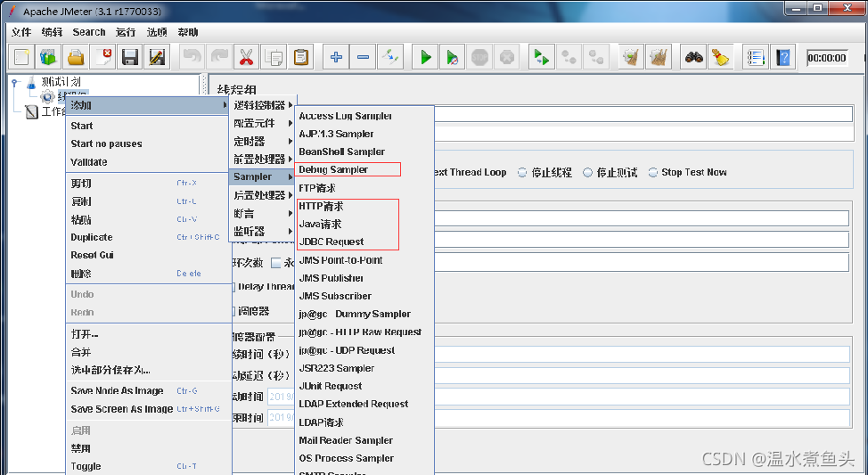Expand the 逻辑控制器 submenu
Viewport: 868px width, 475px height.
point(263,104)
